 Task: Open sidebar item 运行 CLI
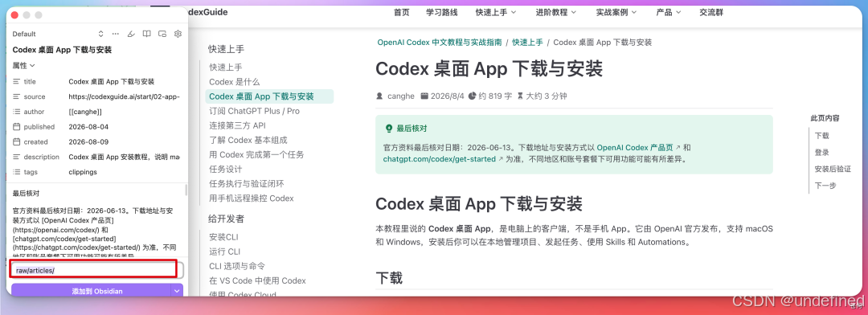tap(225, 252)
